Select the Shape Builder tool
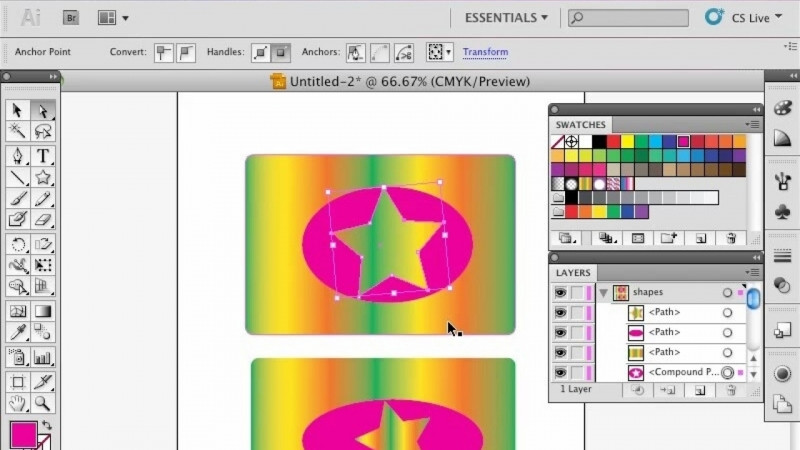Viewport: 800px width, 450px height. coord(17,286)
